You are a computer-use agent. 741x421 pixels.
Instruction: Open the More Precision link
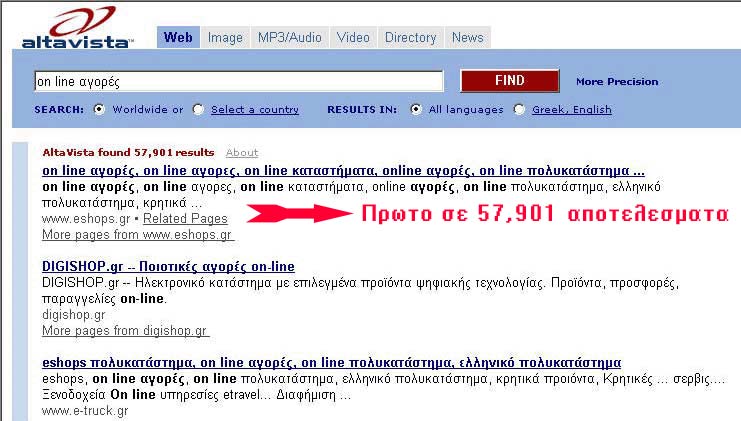coord(617,82)
